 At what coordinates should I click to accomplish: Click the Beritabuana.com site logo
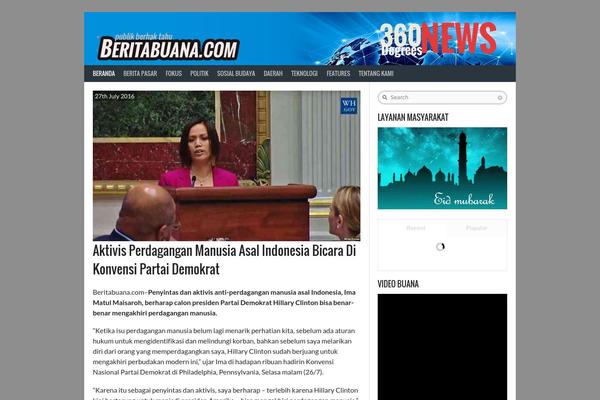[x=169, y=49]
